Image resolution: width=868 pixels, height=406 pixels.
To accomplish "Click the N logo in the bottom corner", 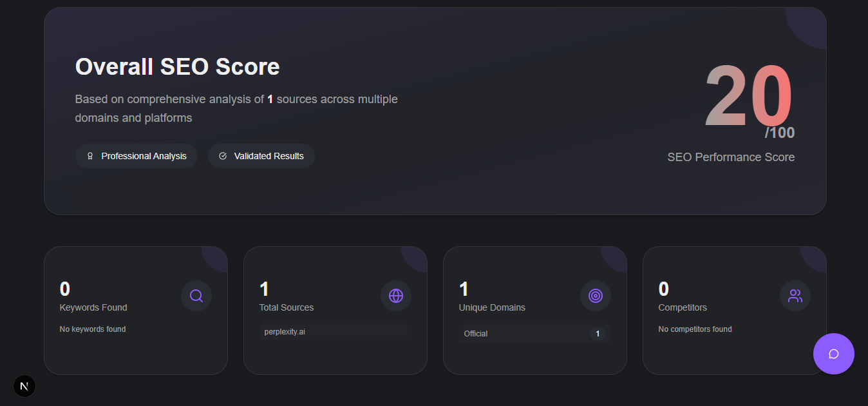I will tap(24, 386).
